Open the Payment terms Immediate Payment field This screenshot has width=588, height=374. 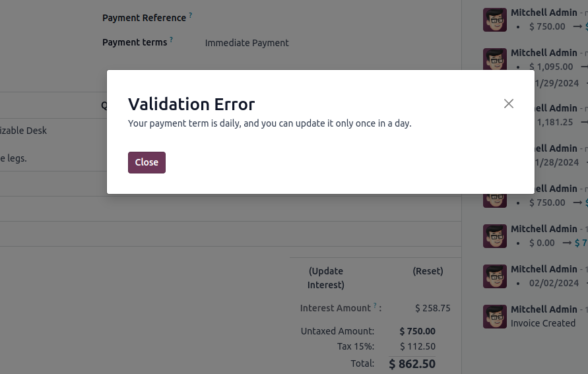pyautogui.click(x=247, y=43)
